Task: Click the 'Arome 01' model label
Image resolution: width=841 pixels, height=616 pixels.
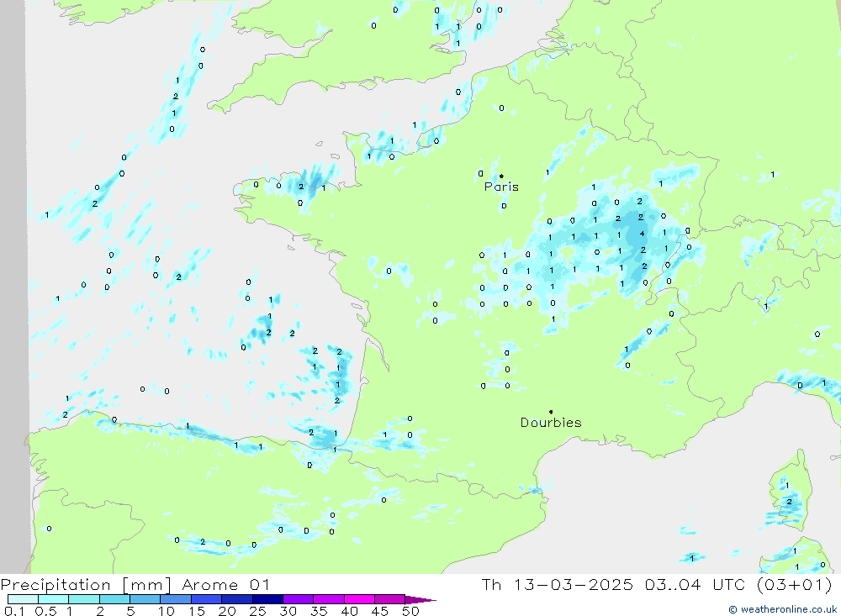Action: coord(225,585)
